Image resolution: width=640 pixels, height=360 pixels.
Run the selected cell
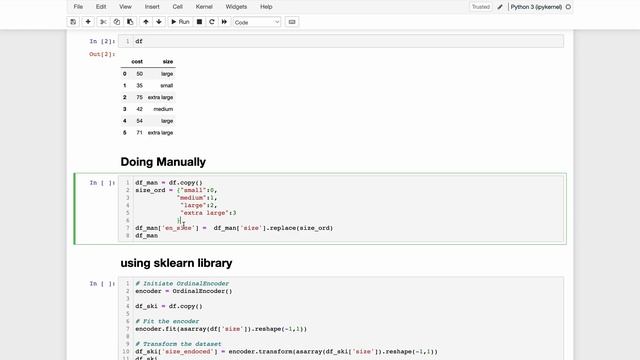[180, 22]
